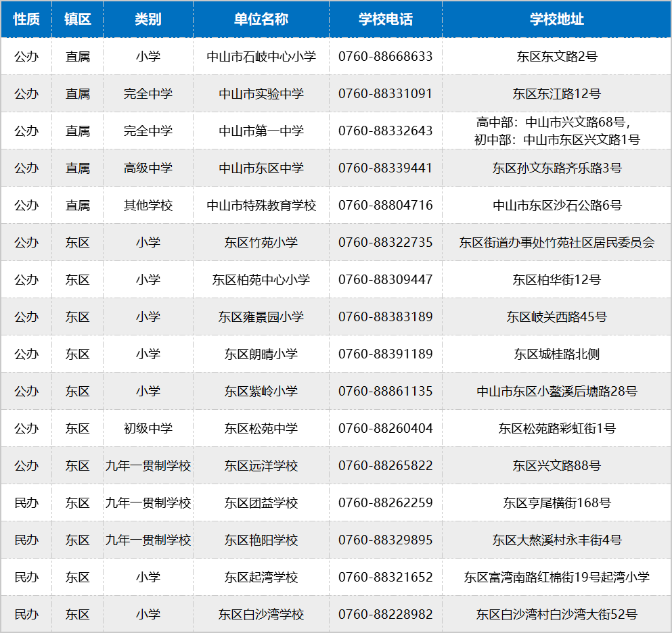Viewport: 672px width, 633px height.
Task: Select school name 东区艳阳学校
Action: point(261,541)
